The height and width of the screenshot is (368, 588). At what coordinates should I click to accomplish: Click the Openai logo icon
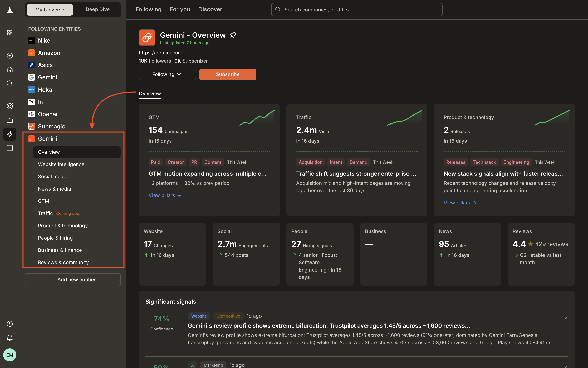point(31,114)
